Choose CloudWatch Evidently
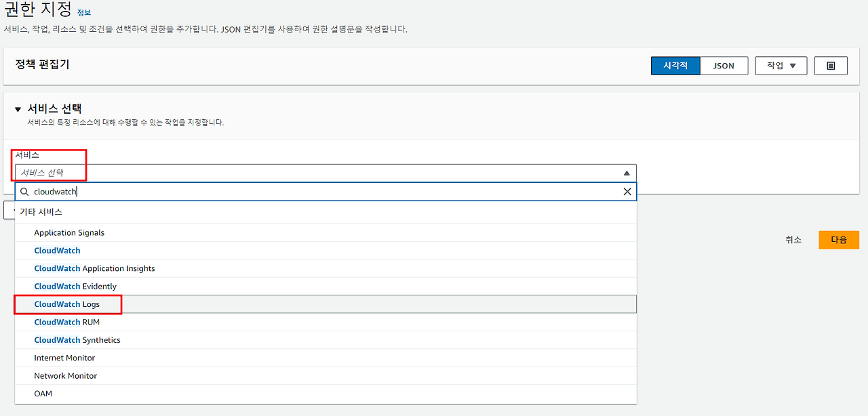This screenshot has width=868, height=416. click(x=325, y=286)
